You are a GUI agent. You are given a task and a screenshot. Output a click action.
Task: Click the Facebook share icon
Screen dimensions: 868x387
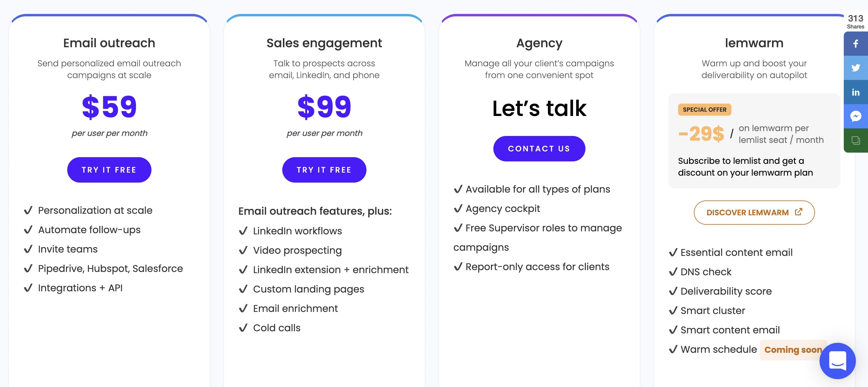click(x=855, y=43)
